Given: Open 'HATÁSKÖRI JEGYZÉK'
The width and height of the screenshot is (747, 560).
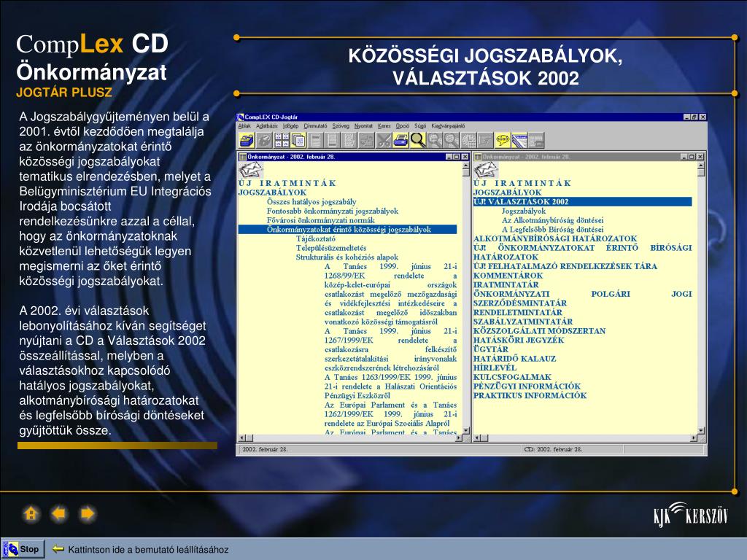Looking at the screenshot, I should (x=519, y=340).
